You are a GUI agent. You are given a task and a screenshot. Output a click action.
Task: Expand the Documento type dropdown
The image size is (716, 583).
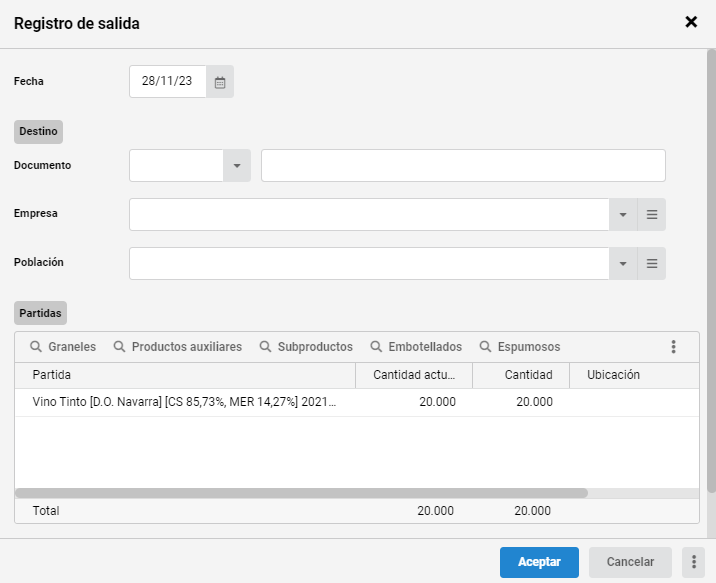coord(237,165)
